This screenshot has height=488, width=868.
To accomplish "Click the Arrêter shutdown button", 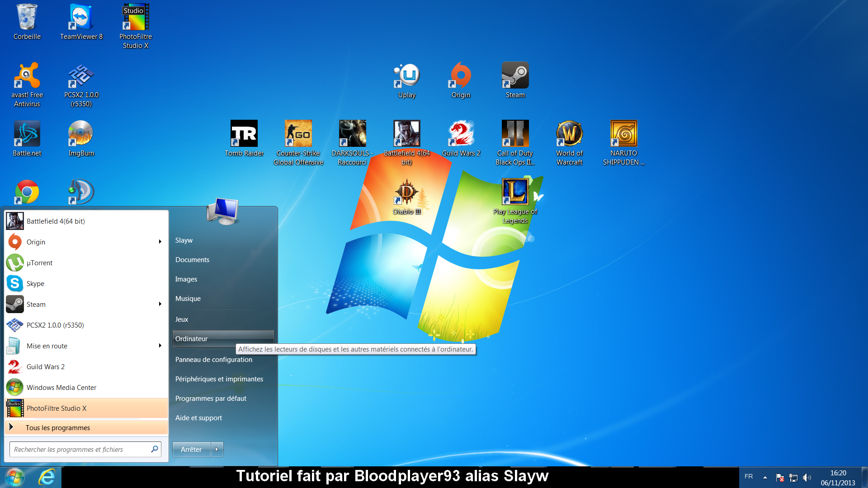I will tap(191, 449).
